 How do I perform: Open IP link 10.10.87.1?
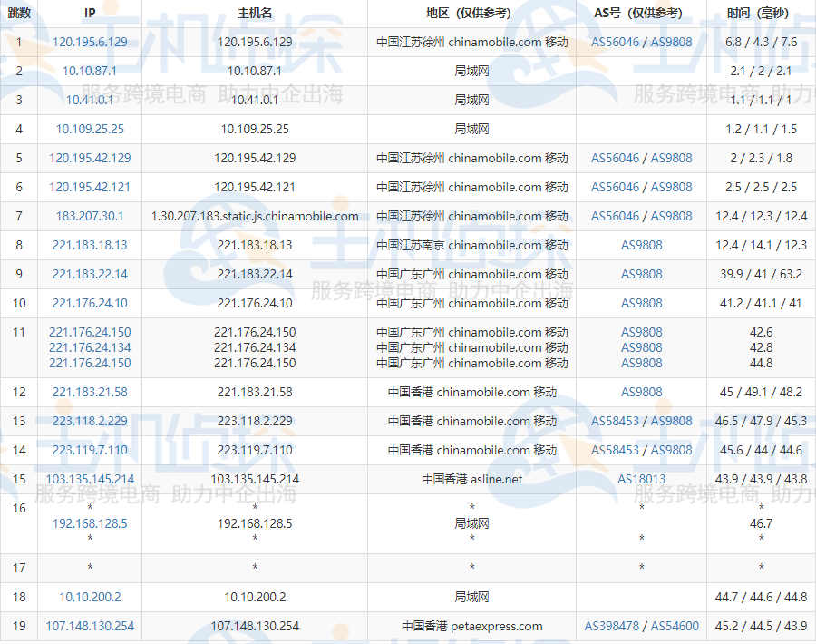tap(88, 71)
